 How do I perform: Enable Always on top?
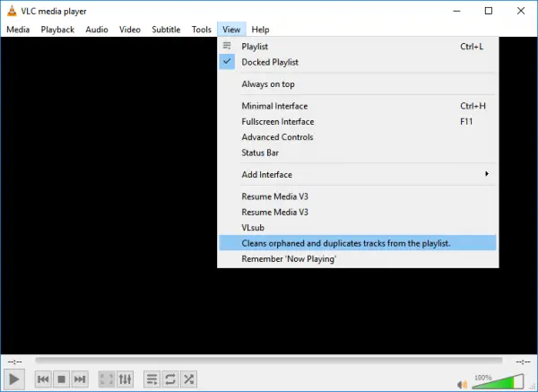point(358,84)
